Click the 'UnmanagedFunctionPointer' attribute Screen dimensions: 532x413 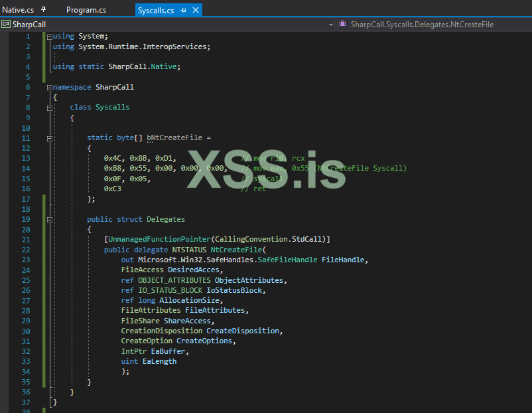[159, 239]
